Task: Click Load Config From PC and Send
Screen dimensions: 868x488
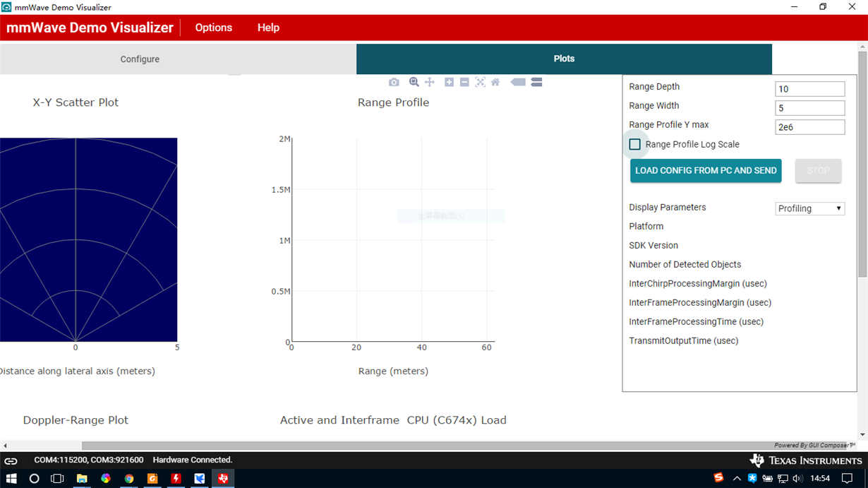Action: click(x=706, y=171)
